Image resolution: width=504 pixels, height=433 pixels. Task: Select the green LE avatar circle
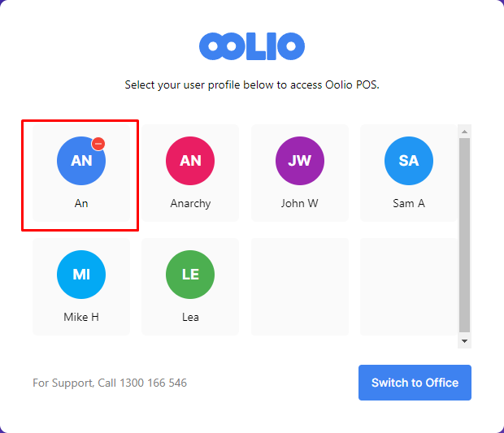point(190,275)
